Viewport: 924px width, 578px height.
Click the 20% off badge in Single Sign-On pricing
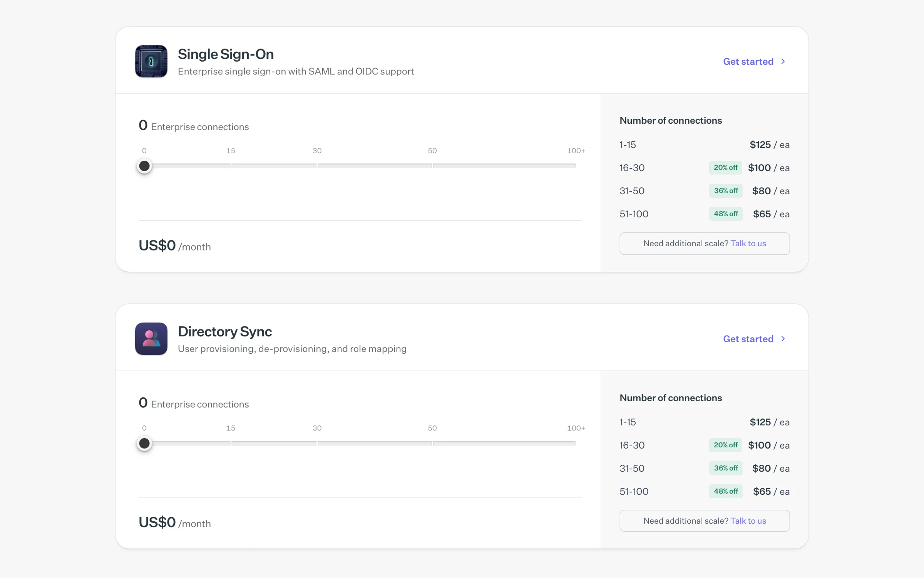726,168
